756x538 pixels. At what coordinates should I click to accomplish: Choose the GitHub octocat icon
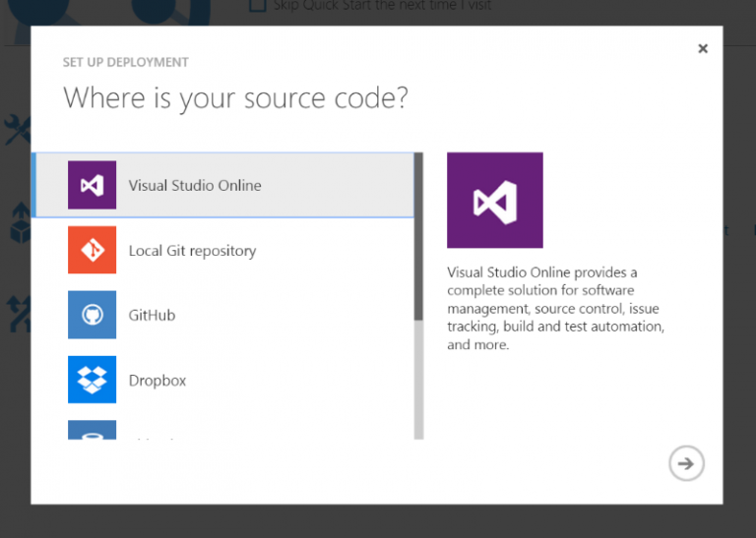pyautogui.click(x=92, y=315)
